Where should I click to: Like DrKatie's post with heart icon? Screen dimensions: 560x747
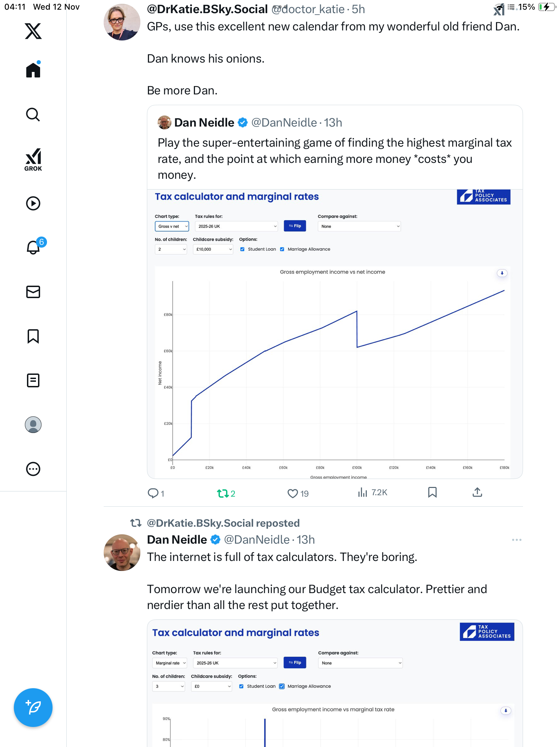(x=292, y=493)
